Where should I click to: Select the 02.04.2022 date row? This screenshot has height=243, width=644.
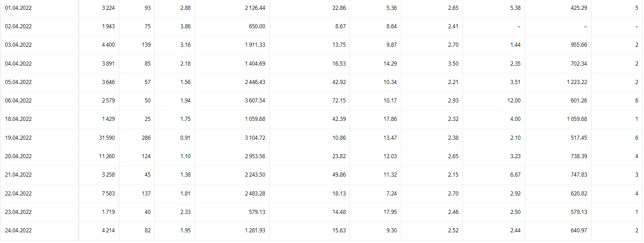(18, 26)
